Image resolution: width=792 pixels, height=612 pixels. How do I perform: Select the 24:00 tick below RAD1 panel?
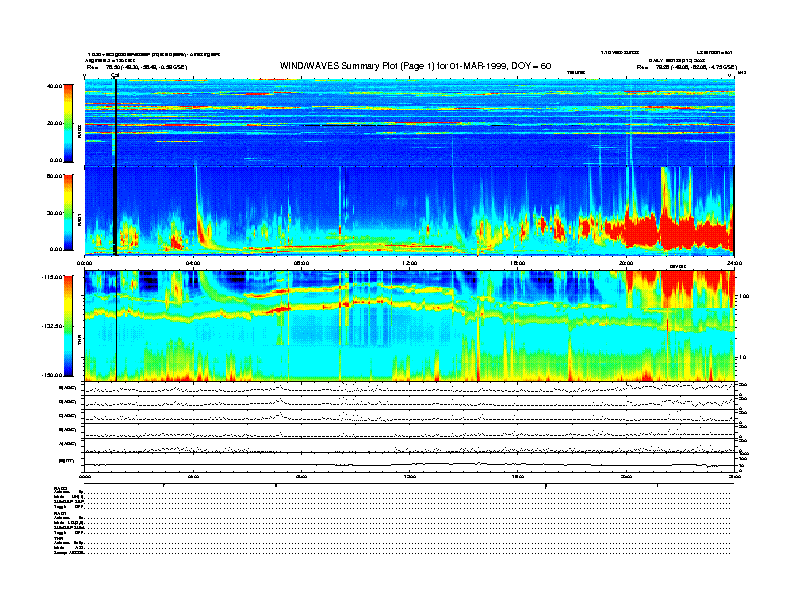pos(733,262)
